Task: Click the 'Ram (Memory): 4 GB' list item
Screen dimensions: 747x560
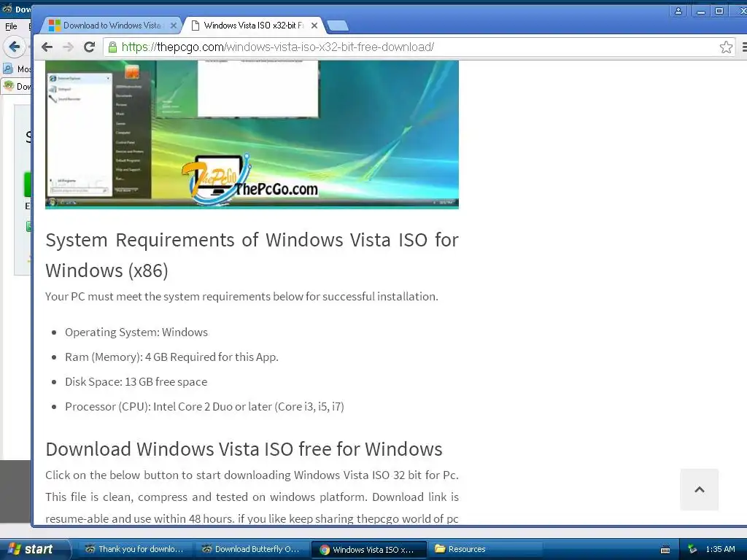Action: point(171,357)
